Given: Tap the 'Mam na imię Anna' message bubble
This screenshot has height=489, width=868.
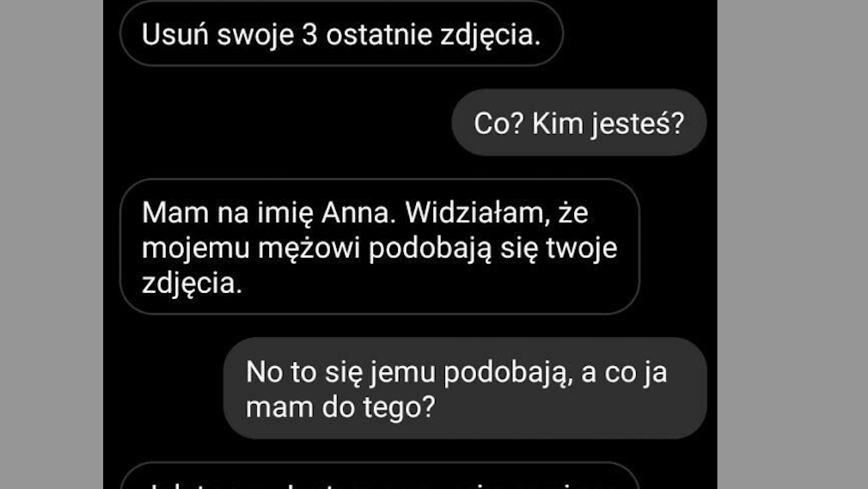Looking at the screenshot, I should tap(380, 247).
